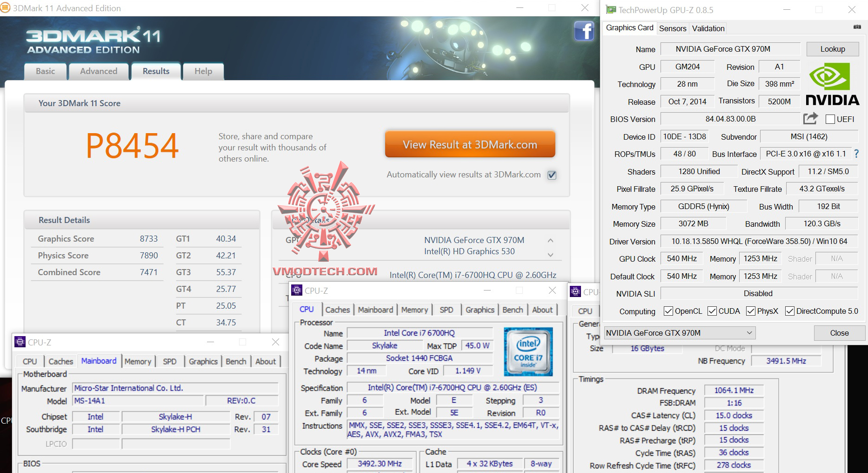The width and height of the screenshot is (868, 473).
Task: Select the Results tab in 3DMark
Action: coord(156,71)
